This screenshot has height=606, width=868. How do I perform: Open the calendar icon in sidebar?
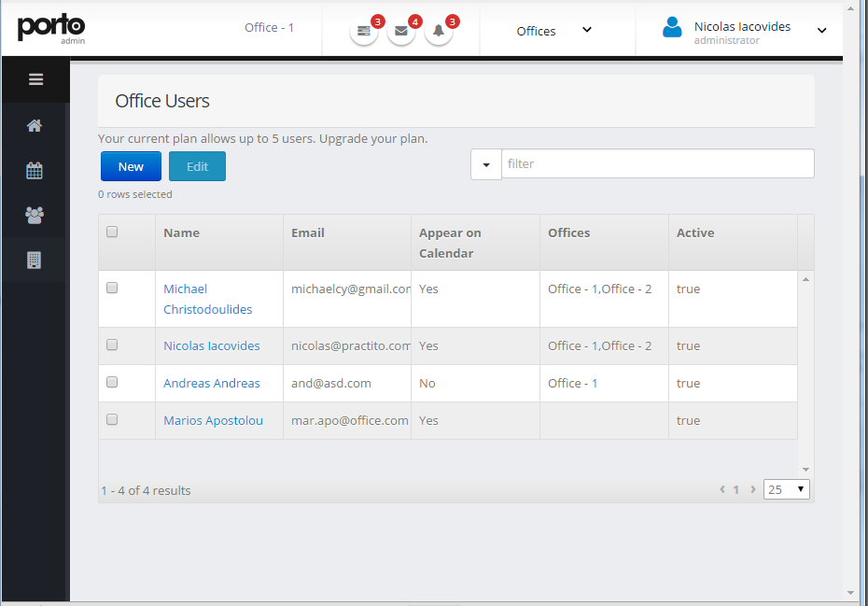[x=35, y=170]
